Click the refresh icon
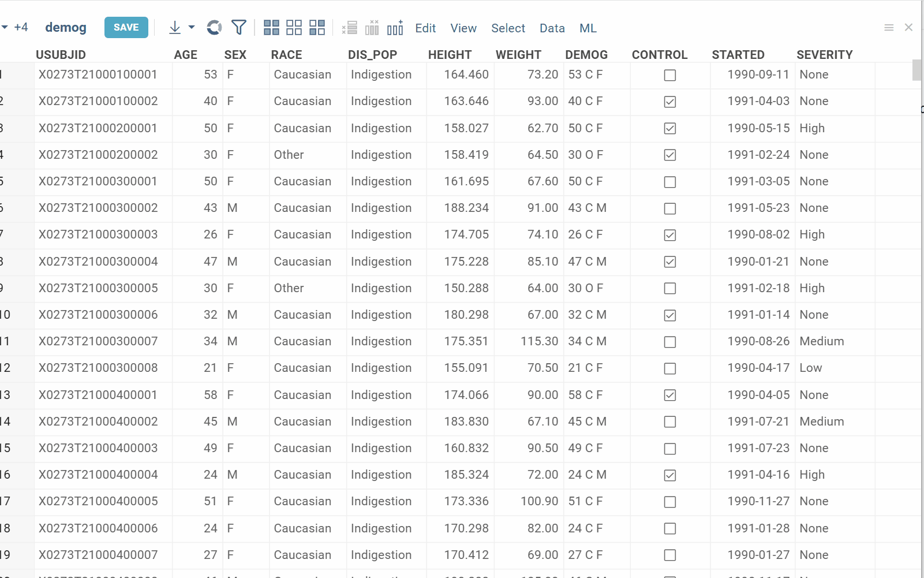 click(214, 28)
